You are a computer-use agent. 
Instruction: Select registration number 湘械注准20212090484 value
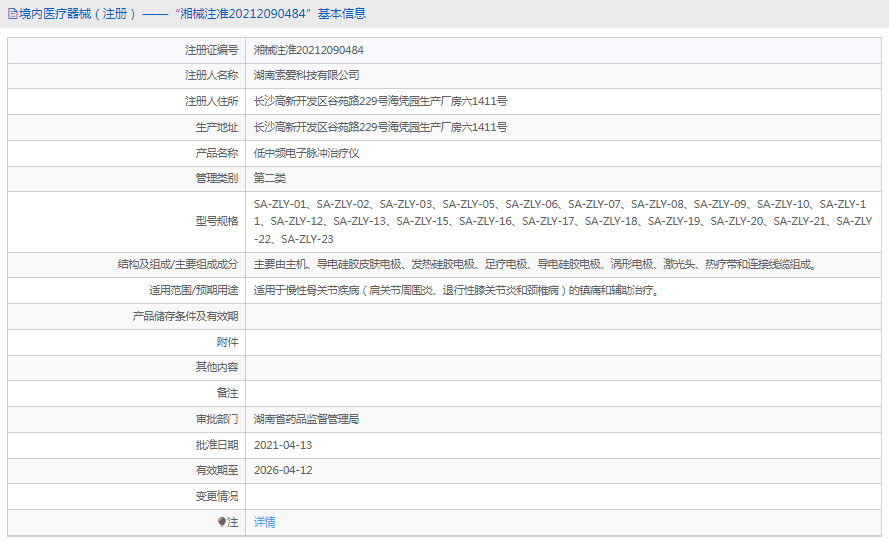(308, 50)
